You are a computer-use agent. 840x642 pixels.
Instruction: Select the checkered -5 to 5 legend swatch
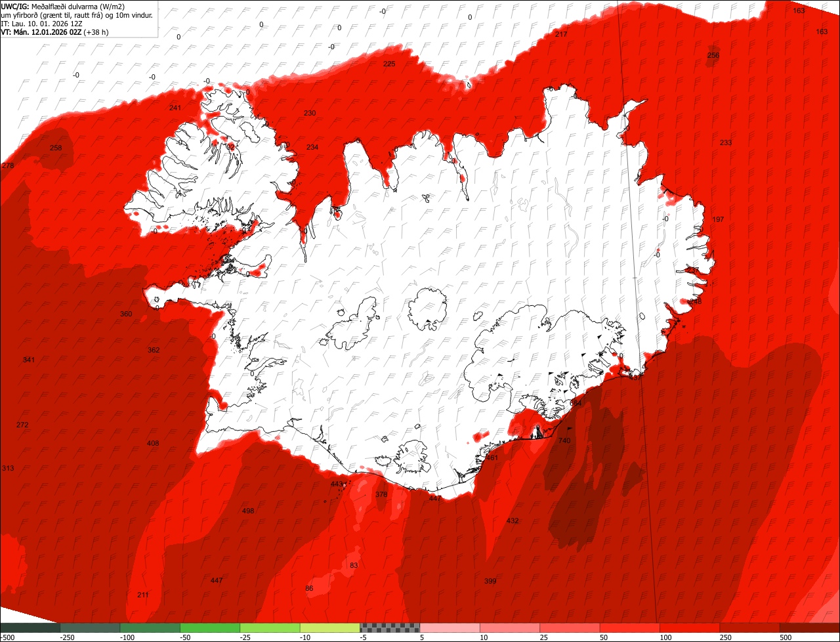click(390, 628)
